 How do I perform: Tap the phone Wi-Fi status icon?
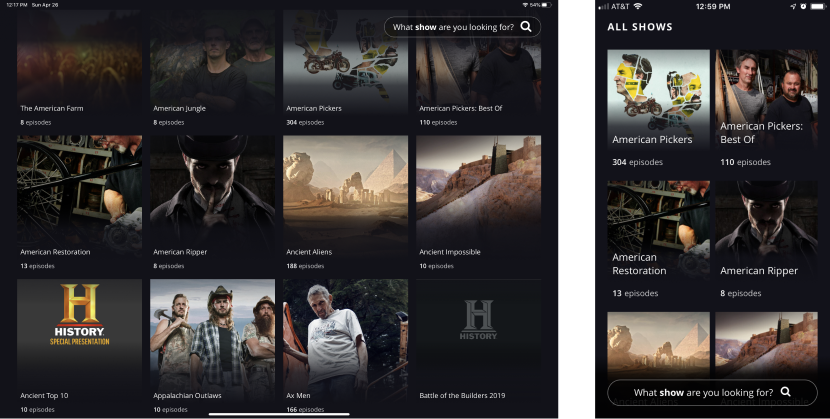(x=637, y=6)
